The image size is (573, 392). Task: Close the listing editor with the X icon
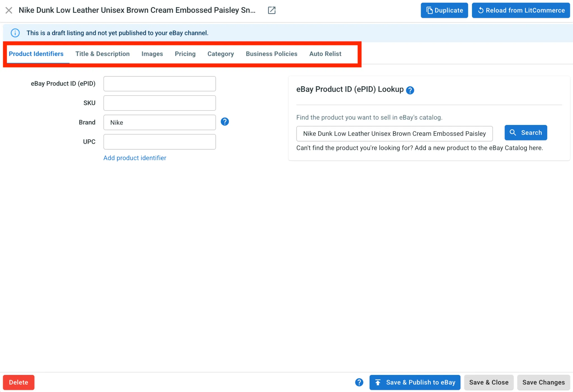[9, 10]
